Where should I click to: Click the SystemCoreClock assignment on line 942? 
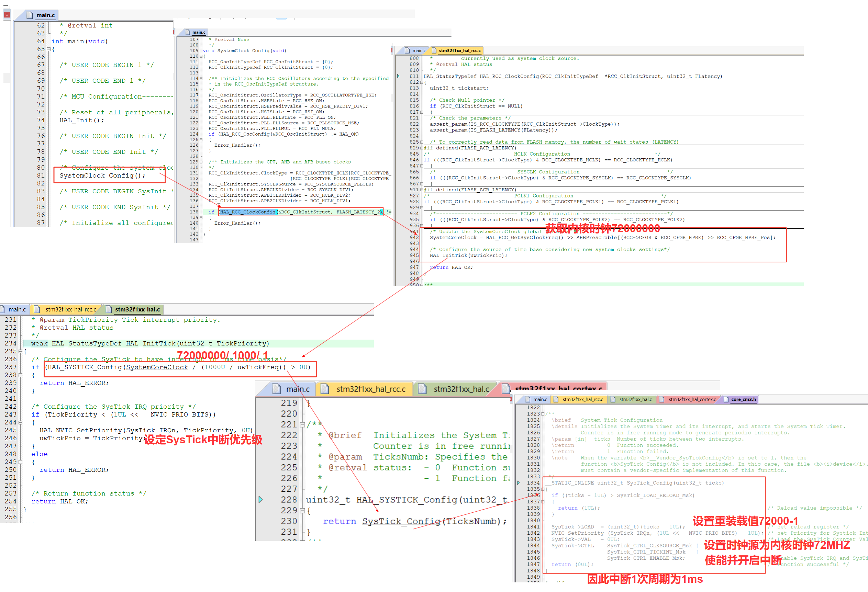pos(602,237)
